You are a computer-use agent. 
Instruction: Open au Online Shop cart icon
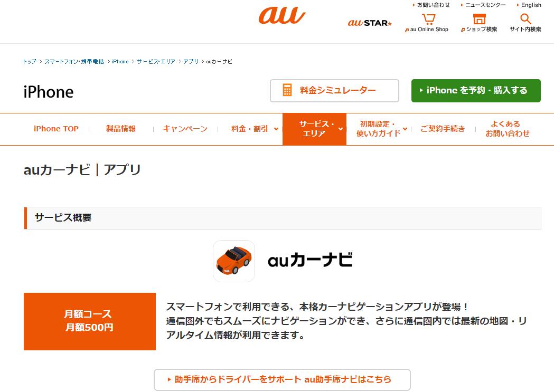pyautogui.click(x=429, y=18)
